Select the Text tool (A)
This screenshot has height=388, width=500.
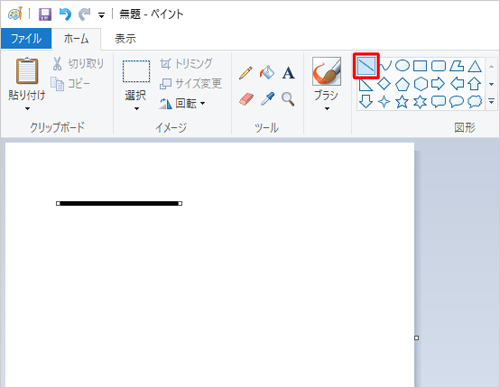click(288, 73)
